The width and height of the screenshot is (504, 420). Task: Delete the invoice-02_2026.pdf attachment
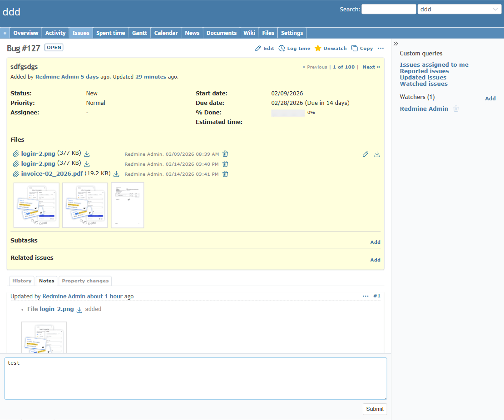[225, 174]
